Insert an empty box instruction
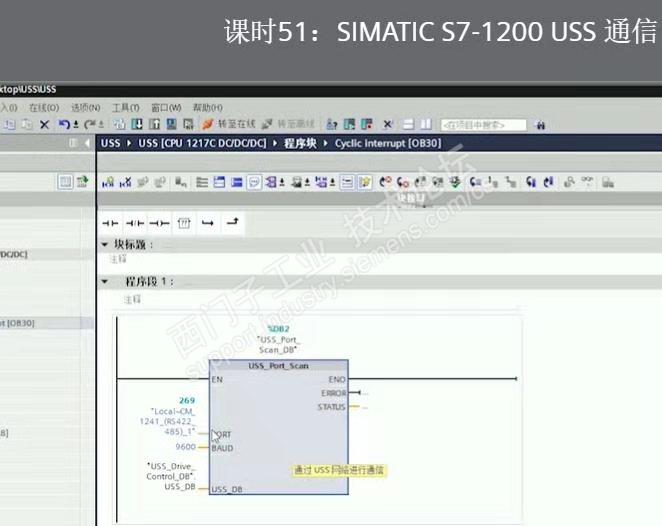 pyautogui.click(x=184, y=223)
